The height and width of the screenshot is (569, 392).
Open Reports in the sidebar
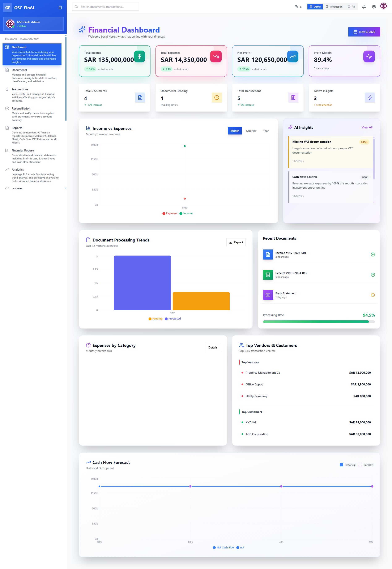pyautogui.click(x=32, y=135)
